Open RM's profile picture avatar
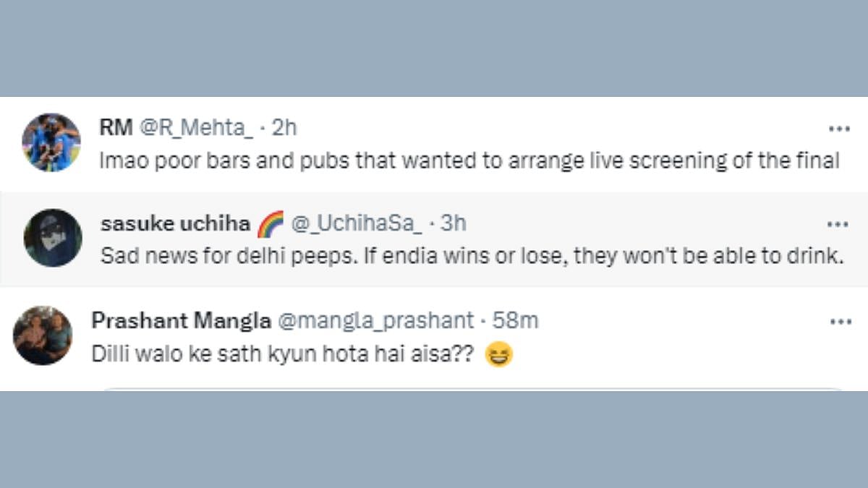The width and height of the screenshot is (868, 488). [51, 142]
